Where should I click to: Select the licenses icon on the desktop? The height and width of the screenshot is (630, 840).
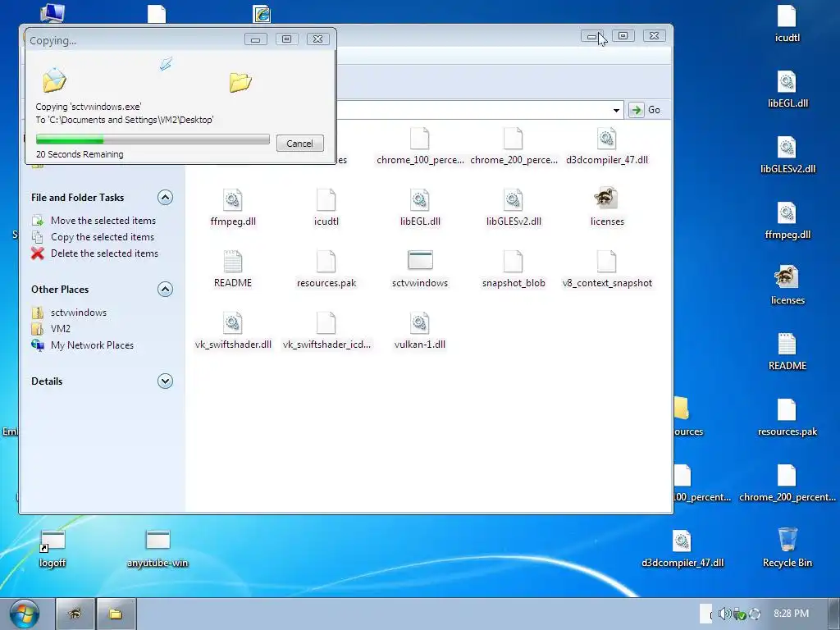coord(787,286)
